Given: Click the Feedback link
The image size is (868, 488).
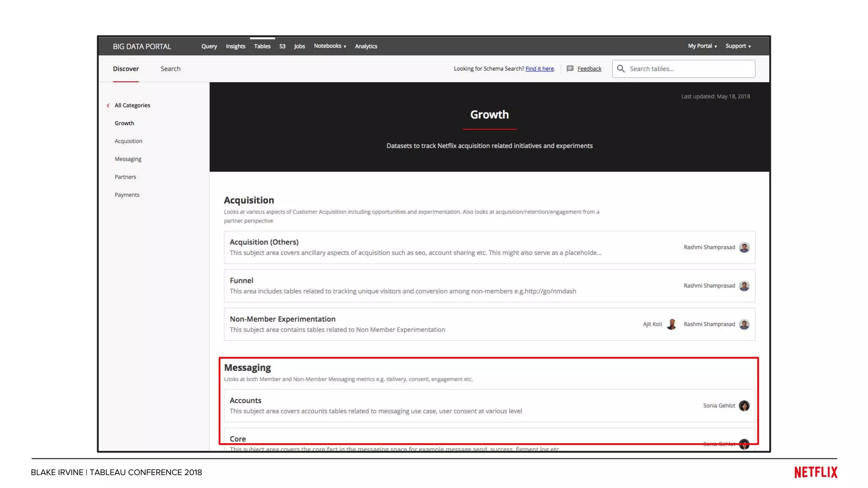Looking at the screenshot, I should click(589, 69).
